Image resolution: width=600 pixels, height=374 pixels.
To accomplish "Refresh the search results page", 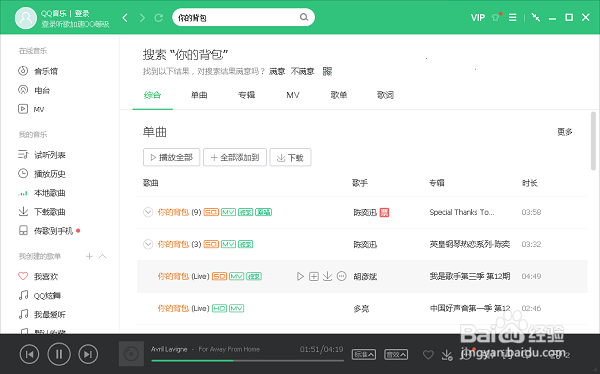I will tap(158, 18).
